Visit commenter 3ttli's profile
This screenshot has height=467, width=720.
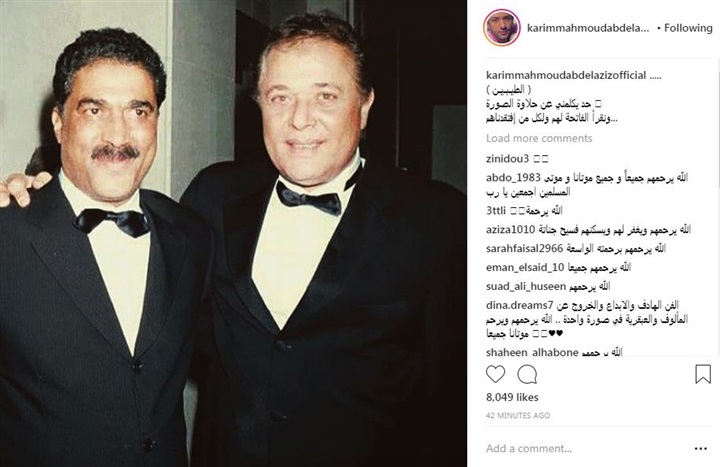[x=495, y=211]
